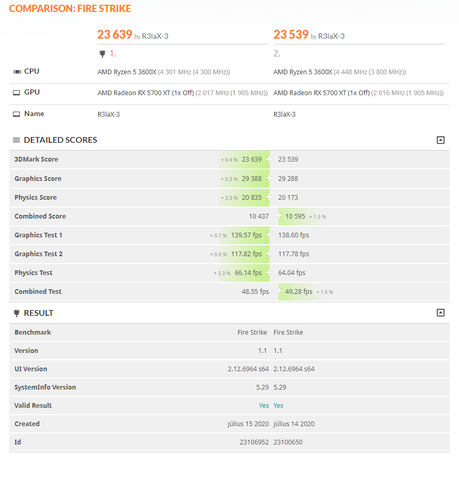Click the Detailed Scores list icon
This screenshot has height=480, width=459.
coord(16,140)
